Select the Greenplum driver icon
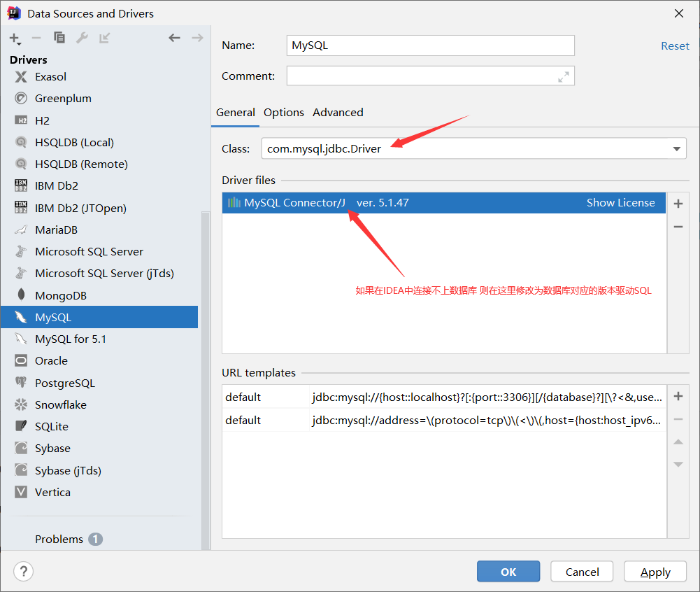Screen dimensions: 700x592 [21, 98]
